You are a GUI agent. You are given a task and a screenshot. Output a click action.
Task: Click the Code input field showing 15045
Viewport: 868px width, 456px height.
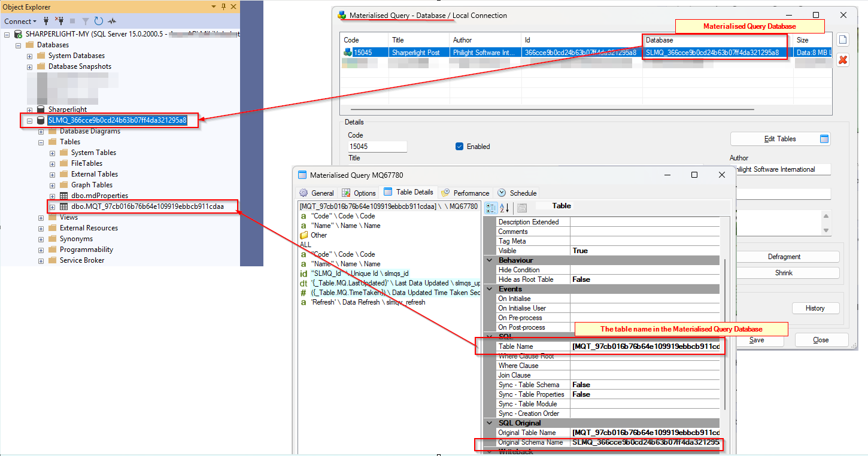377,147
